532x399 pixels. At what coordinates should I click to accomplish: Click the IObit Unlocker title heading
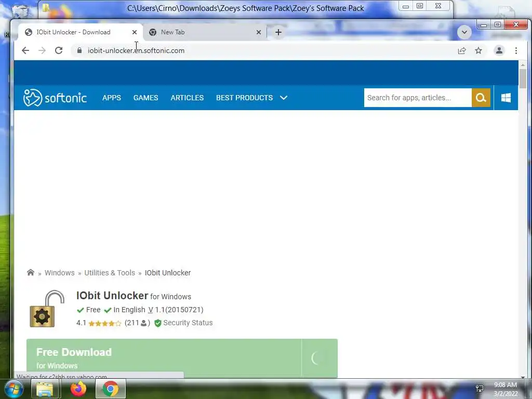(112, 296)
